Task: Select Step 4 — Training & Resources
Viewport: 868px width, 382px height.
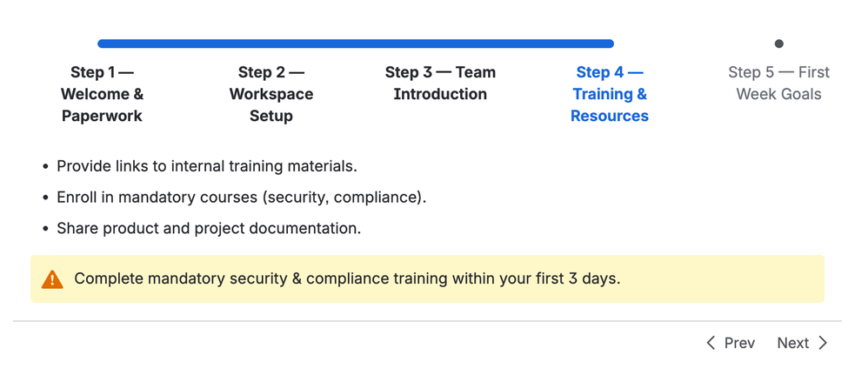Action: 610,94
